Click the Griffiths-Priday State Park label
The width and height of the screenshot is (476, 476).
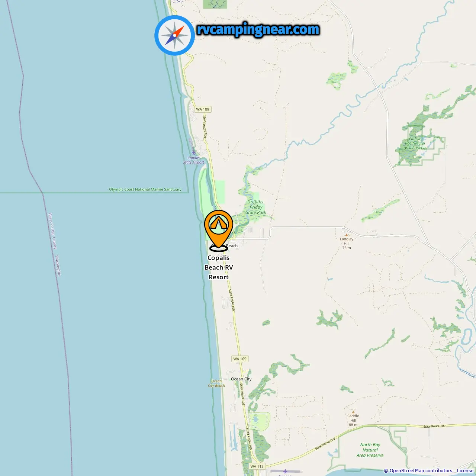click(256, 207)
